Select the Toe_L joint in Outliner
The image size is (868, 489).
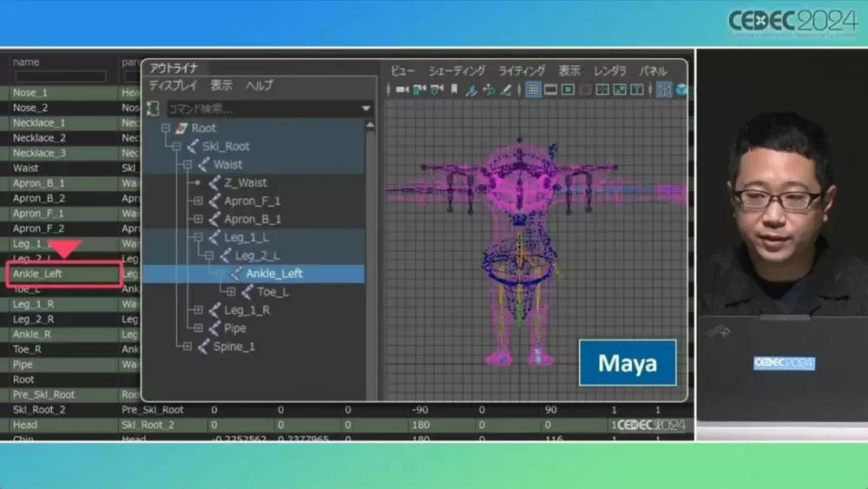coord(273,292)
